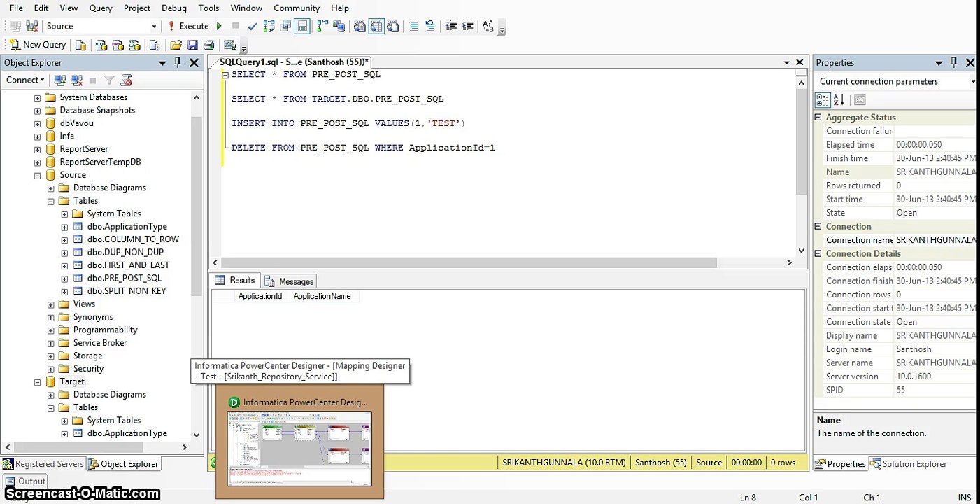Viewport: 980px width, 504px height.
Task: Open the Connect dropdown in Object Explorer
Action: (25, 80)
